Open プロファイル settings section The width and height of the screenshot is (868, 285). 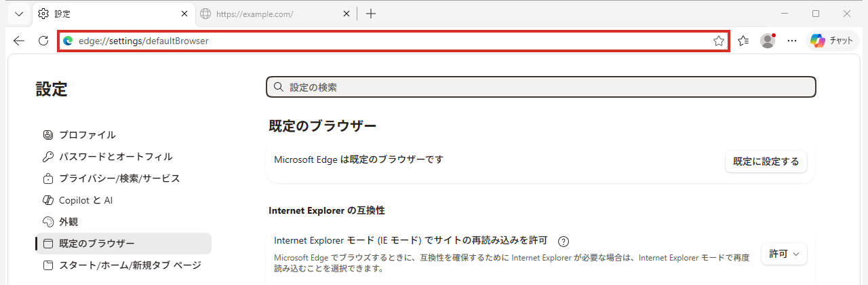click(x=123, y=134)
